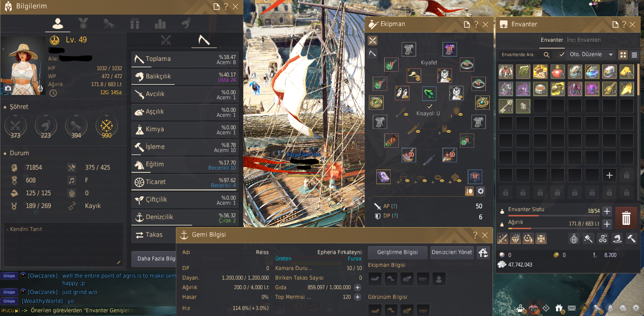Open the dye palette icon in Envanter
Screen dimensions: 644x316
528,239
